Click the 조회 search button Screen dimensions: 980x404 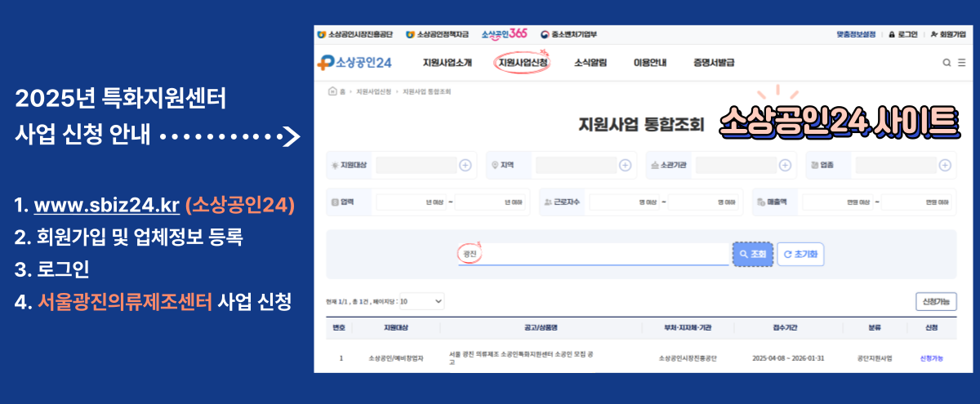(752, 254)
